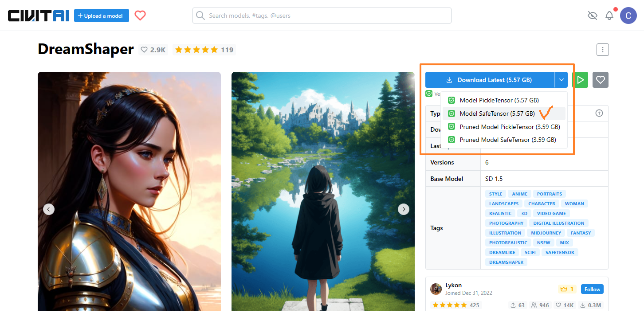Open the user avatar C menu
644x313 pixels.
pyautogui.click(x=628, y=16)
